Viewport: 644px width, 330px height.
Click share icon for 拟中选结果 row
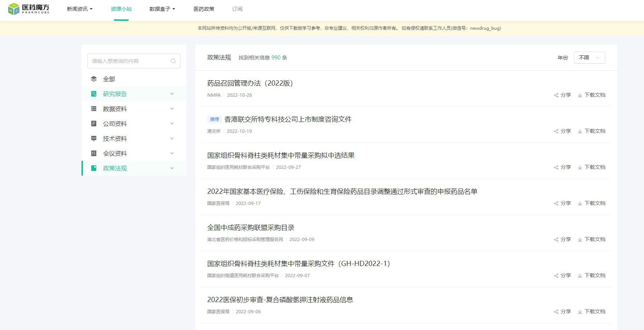click(x=556, y=167)
